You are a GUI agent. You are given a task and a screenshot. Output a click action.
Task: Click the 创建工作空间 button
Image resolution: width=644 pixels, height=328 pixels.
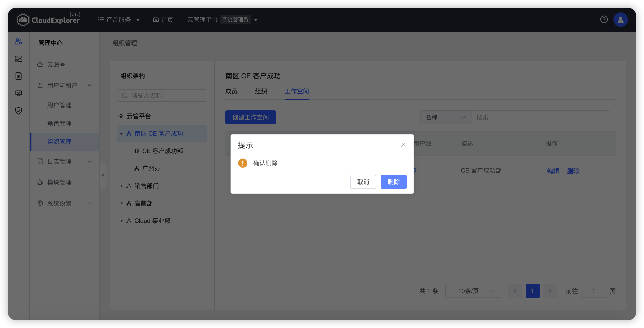click(250, 117)
